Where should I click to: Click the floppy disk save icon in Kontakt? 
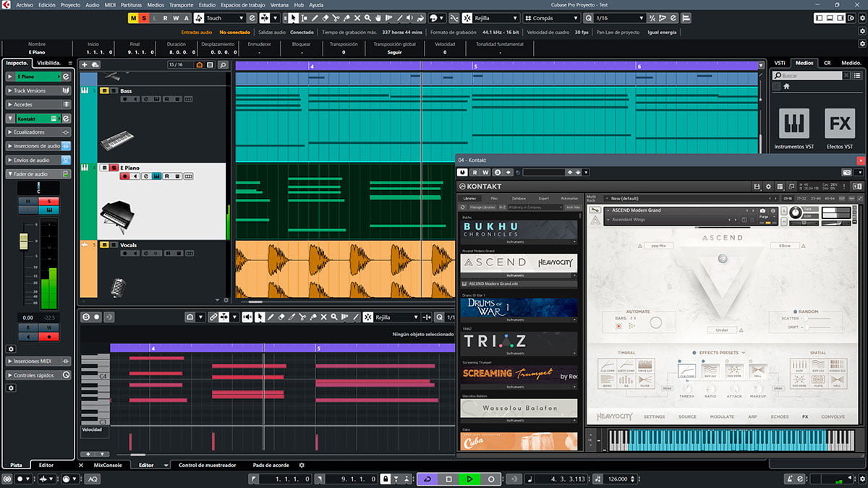tap(757, 187)
